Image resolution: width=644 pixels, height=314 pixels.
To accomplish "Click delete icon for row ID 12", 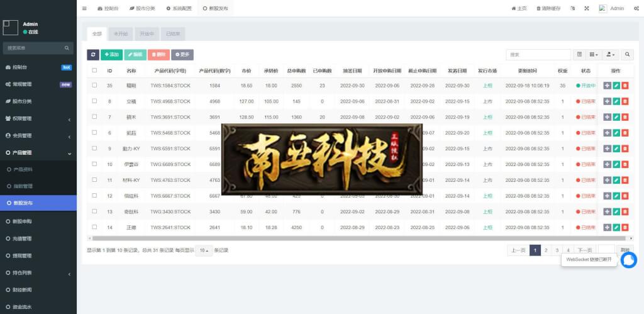I will 625,196.
